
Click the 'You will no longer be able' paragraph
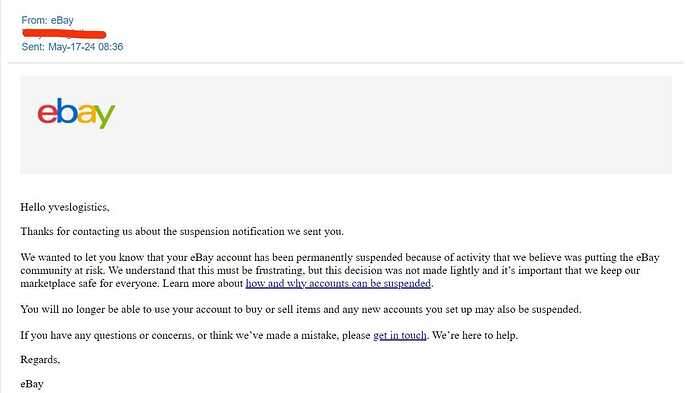301,309
